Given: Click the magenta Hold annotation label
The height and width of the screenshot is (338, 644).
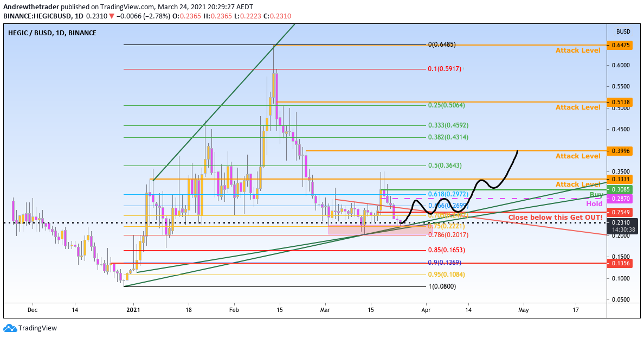Looking at the screenshot, I should pyautogui.click(x=594, y=204).
